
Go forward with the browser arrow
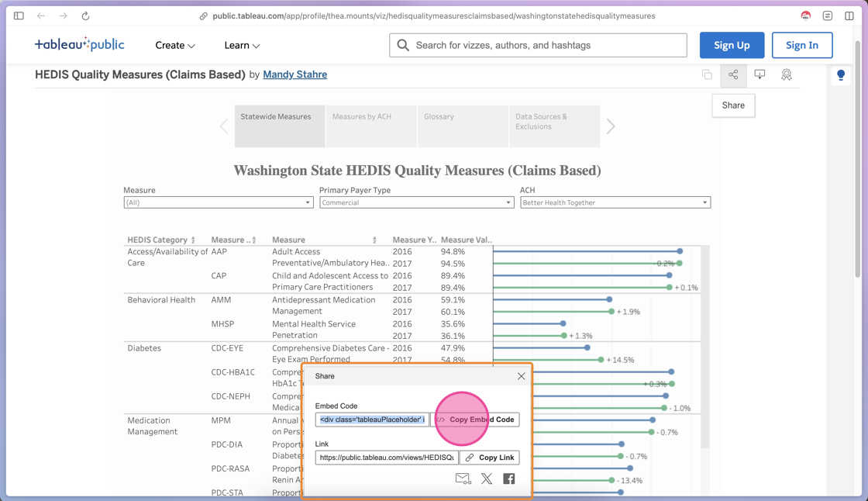pos(63,16)
